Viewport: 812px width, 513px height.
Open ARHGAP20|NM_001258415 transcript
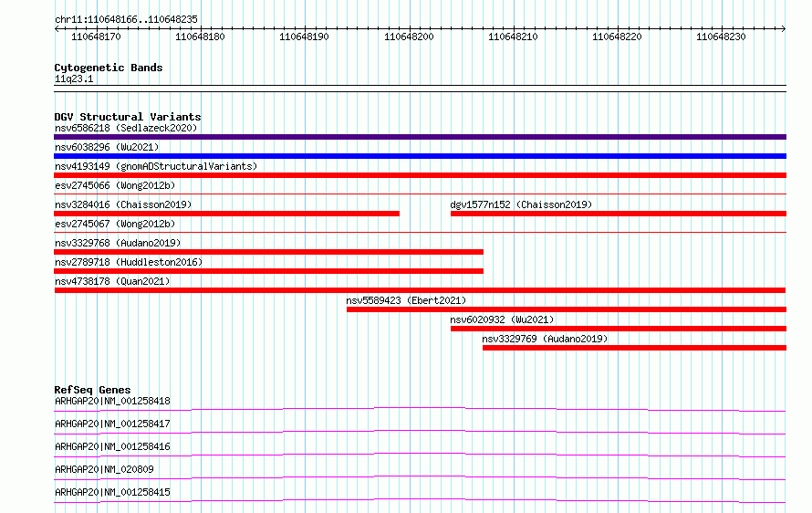click(112, 492)
